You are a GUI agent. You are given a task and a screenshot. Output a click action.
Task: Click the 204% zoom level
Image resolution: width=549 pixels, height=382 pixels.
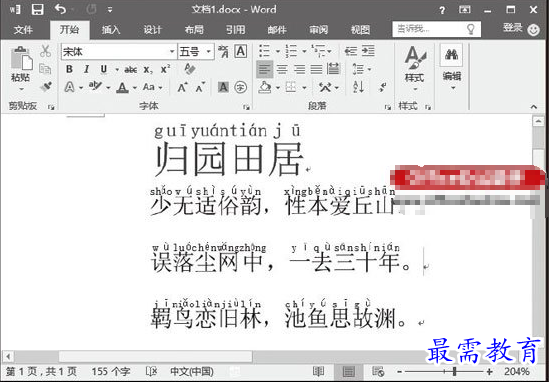click(517, 371)
